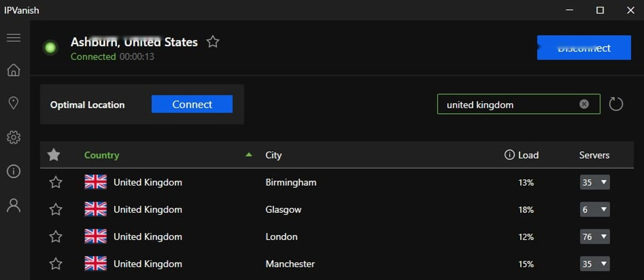Sort list by Country column header
This screenshot has width=644, height=280.
coord(101,155)
